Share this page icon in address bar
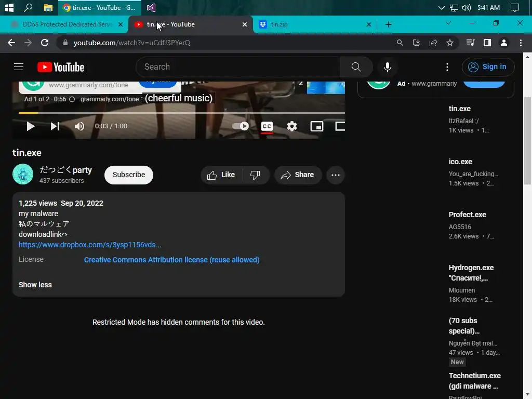 pyautogui.click(x=433, y=43)
